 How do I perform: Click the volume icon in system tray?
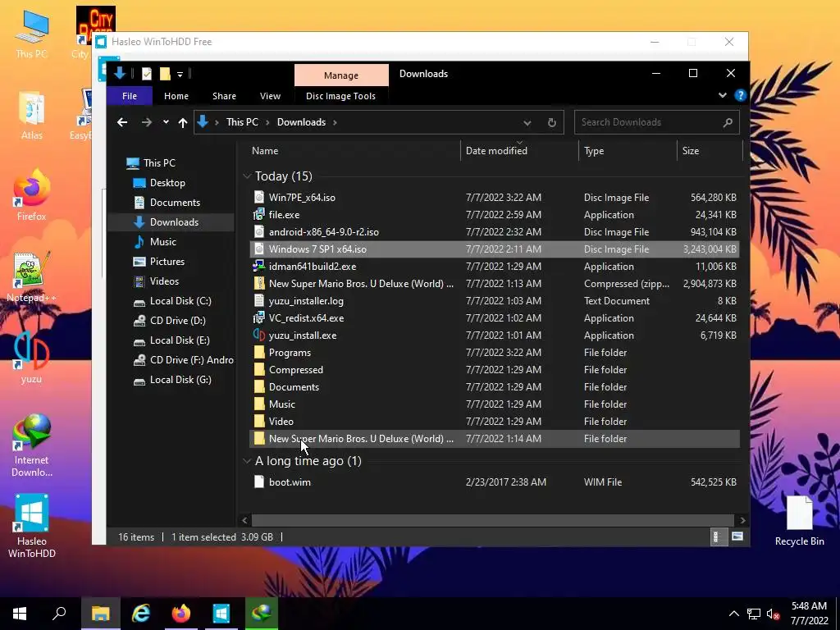click(773, 614)
